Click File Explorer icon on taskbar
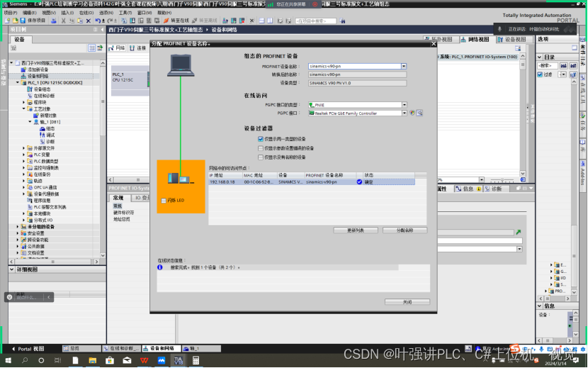Viewport: 588px width, 368px height. click(x=93, y=360)
